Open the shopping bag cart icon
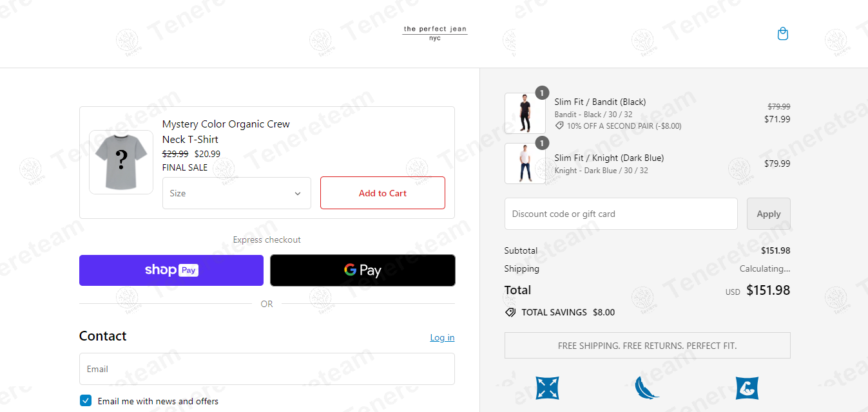This screenshot has width=868, height=412. (x=782, y=33)
